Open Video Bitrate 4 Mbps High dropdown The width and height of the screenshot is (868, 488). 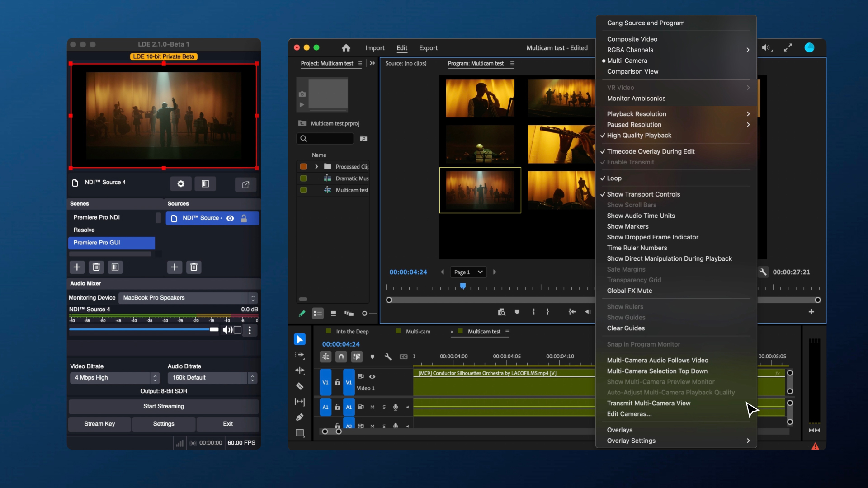click(115, 378)
